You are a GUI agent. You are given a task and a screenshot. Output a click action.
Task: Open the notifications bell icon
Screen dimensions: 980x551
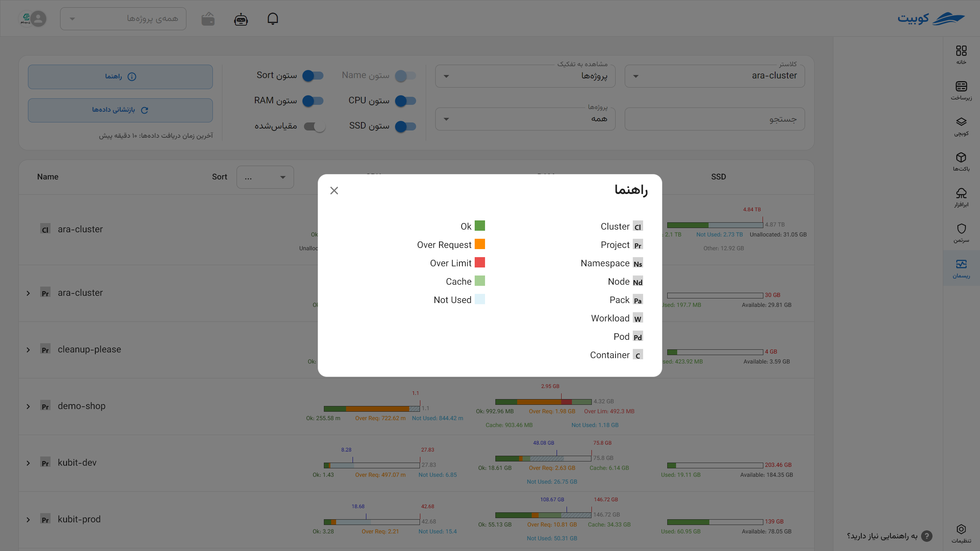273,19
